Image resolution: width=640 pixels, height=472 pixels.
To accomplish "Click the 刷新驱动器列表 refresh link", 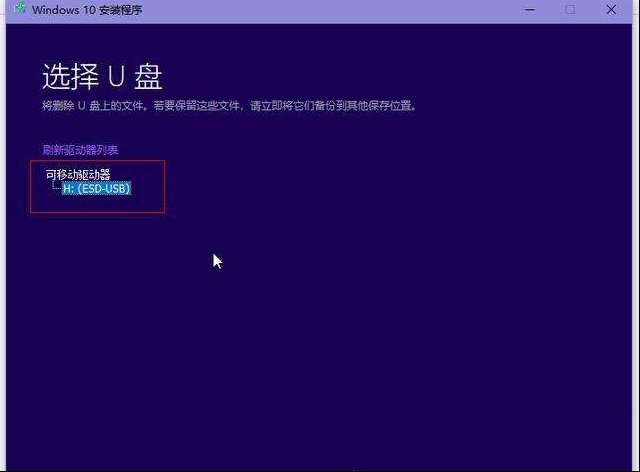I will pos(80,150).
